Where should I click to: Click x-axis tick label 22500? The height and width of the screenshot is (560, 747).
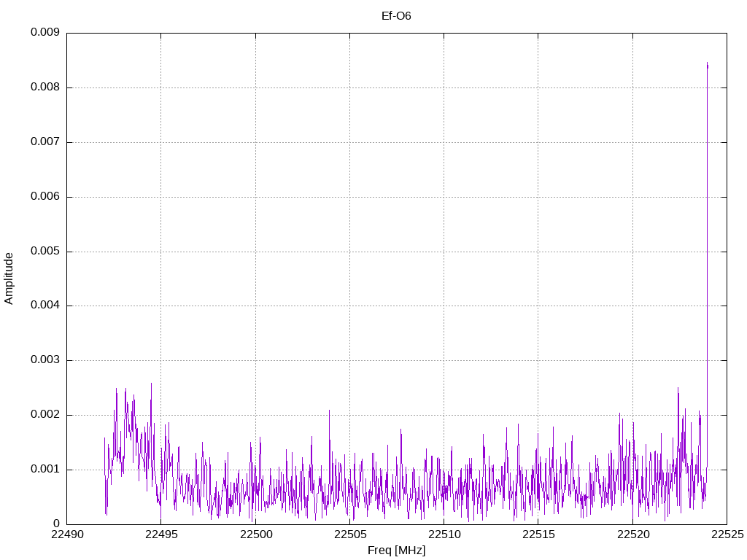coord(255,534)
